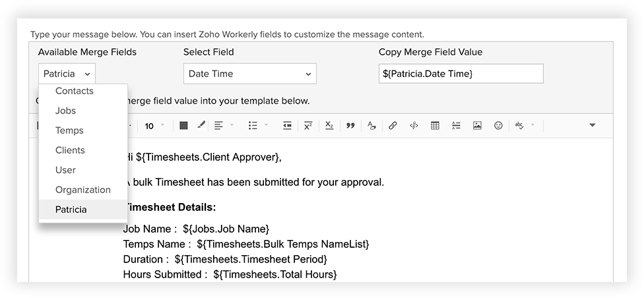Decrease indent with the outdent icon
Screen dimensions: 644x298
[287, 126]
